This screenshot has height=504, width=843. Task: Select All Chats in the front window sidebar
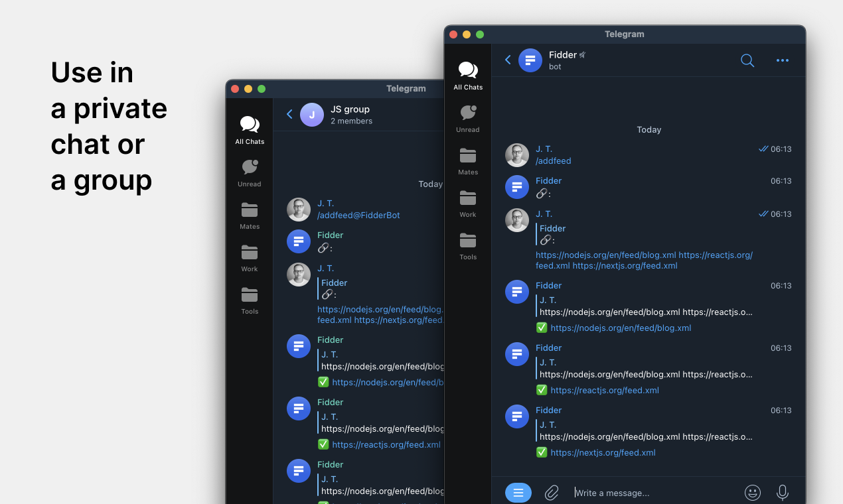click(x=468, y=76)
